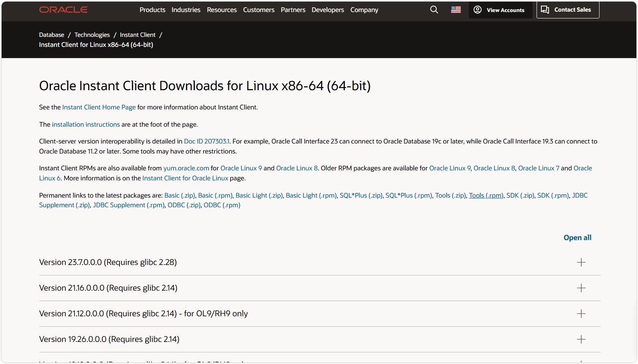The width and height of the screenshot is (638, 364).
Task: Visit yum.oracle.com link
Action: pyautogui.click(x=186, y=168)
